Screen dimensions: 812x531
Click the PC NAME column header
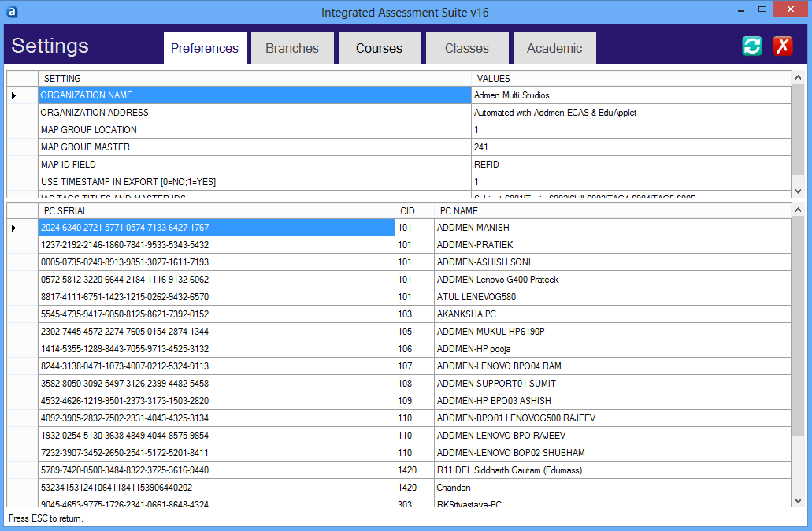[613, 211]
